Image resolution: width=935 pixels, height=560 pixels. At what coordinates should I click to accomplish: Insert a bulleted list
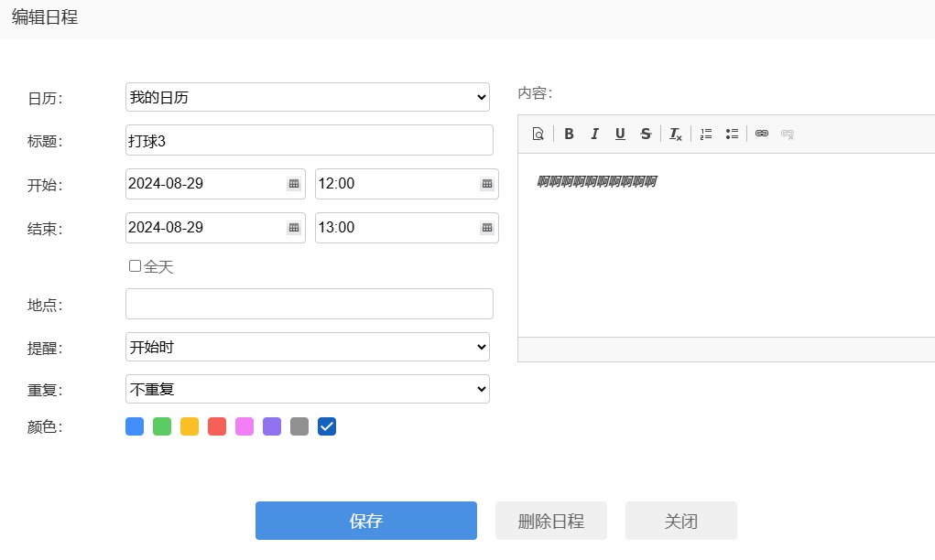tap(732, 134)
